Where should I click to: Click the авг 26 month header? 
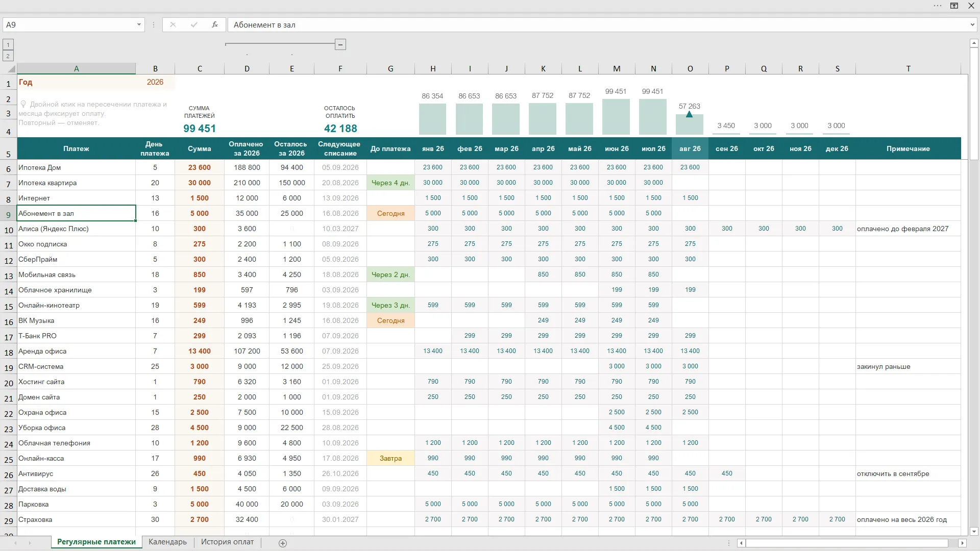[690, 149]
